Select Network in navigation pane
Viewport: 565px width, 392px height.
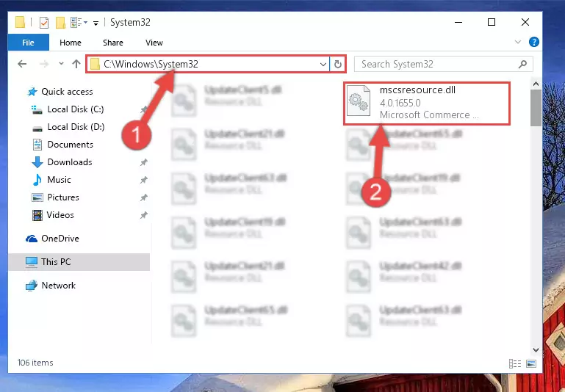58,286
